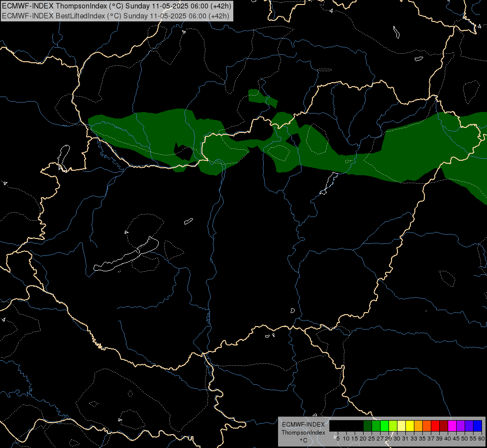Click the legend title 'ECMWF-INDEX'

(303, 425)
